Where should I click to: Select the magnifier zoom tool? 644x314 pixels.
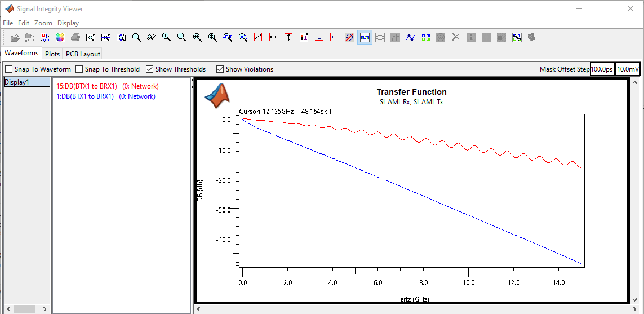coord(136,37)
